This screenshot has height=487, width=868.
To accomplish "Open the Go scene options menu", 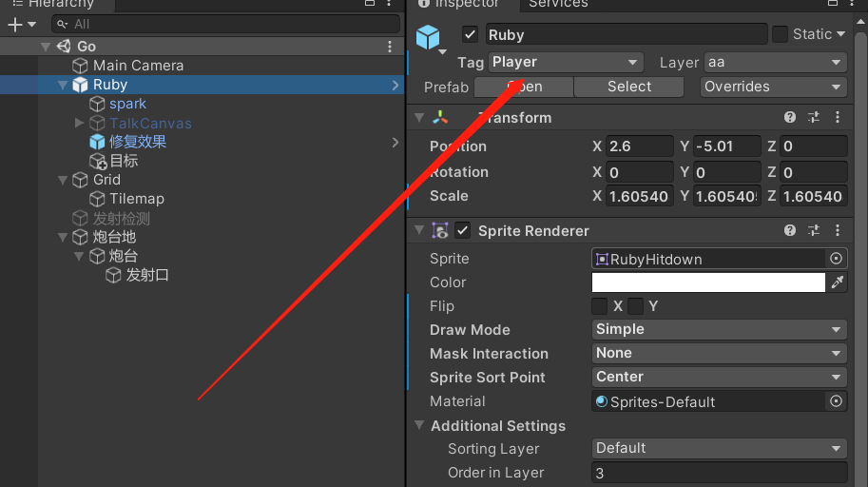I will point(390,47).
